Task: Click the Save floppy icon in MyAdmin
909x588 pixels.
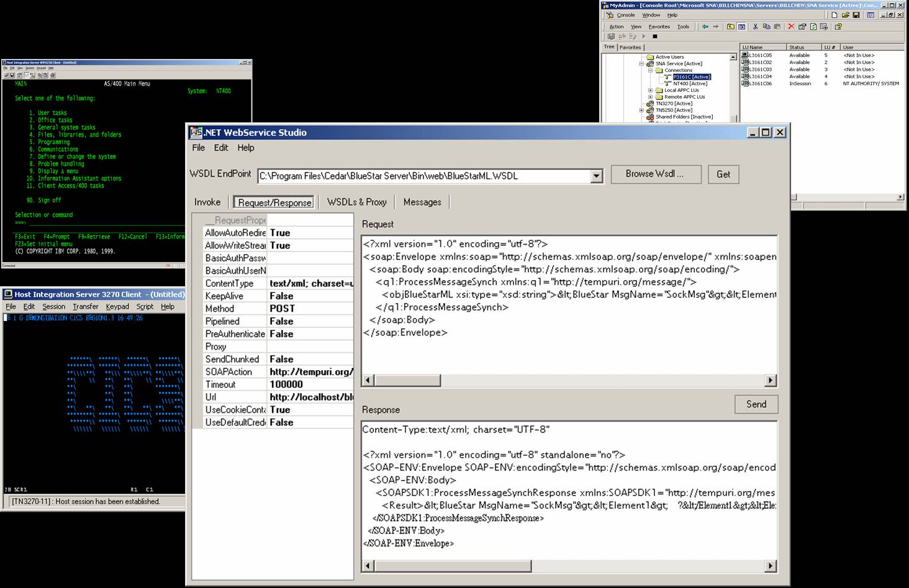Action: coord(856,15)
